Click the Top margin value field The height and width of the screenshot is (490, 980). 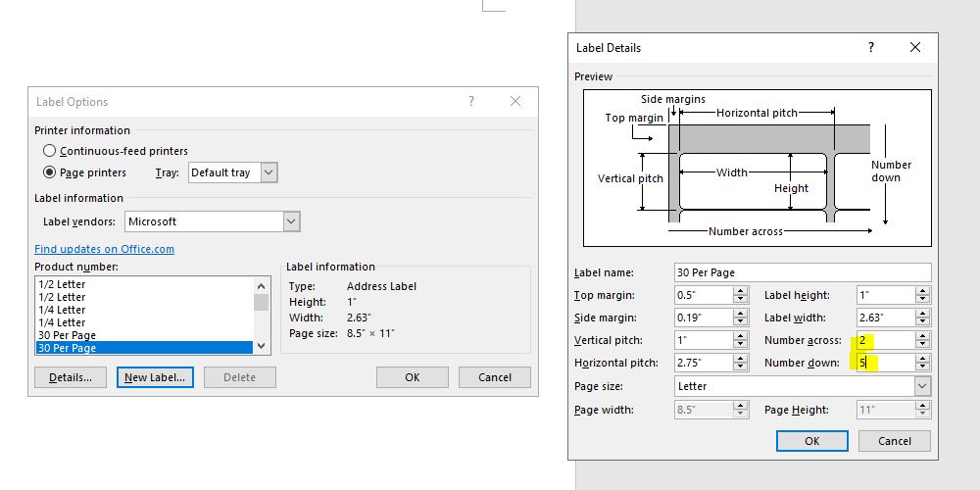704,295
